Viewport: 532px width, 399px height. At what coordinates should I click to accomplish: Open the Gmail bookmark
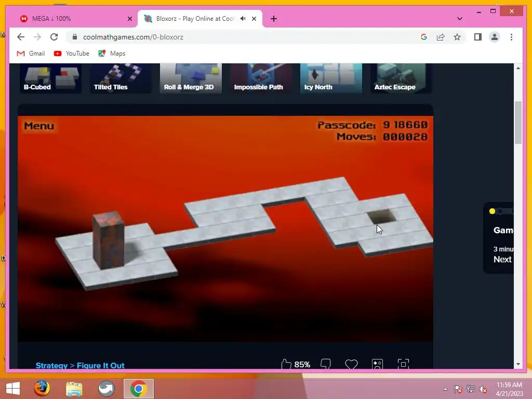click(31, 54)
